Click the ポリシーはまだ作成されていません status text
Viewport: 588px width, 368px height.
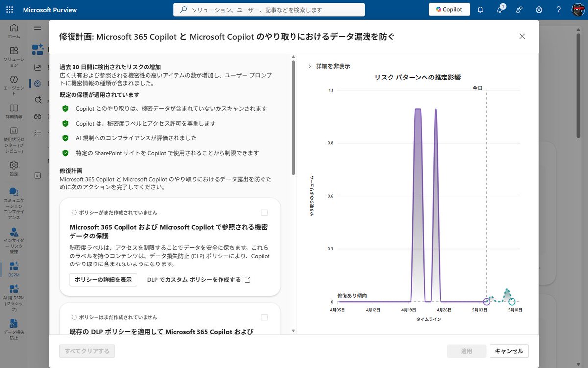point(118,317)
